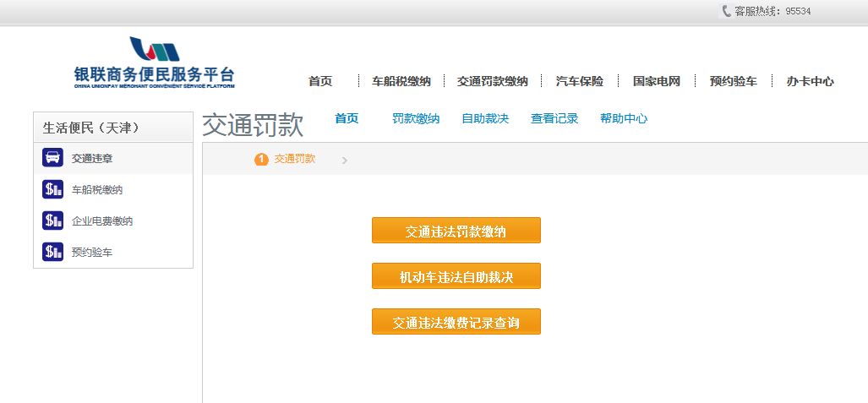Click the dollar icon beside 企业电费缴纳
The width and height of the screenshot is (868, 403).
click(x=52, y=221)
